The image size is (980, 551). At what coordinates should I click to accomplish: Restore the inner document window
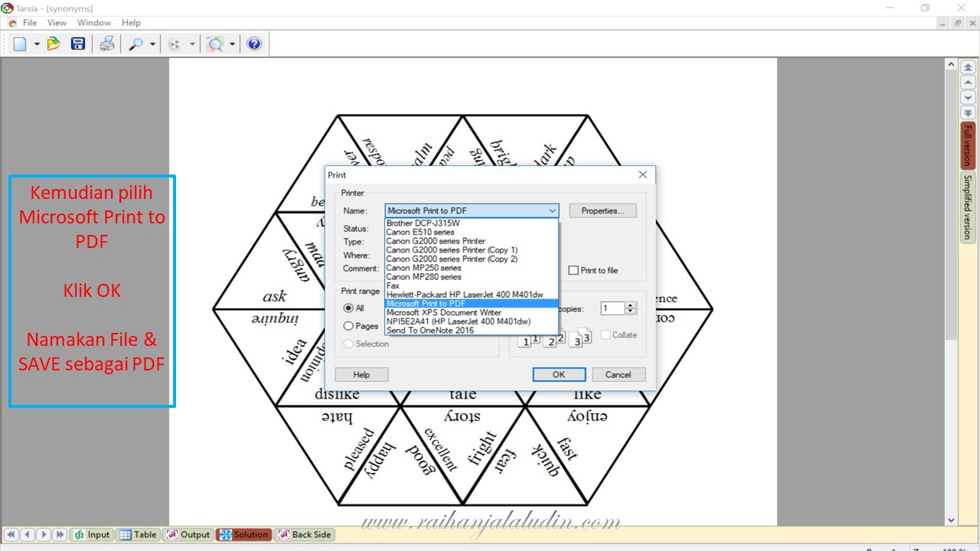click(957, 23)
